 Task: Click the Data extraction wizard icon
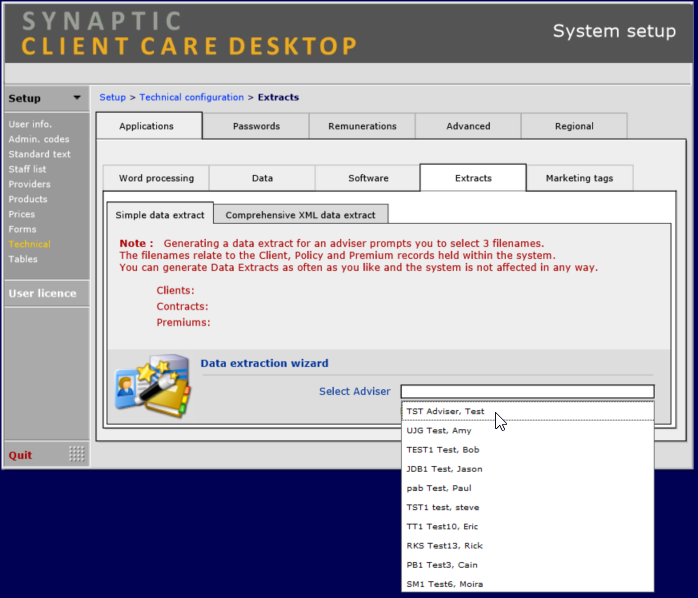pos(153,386)
